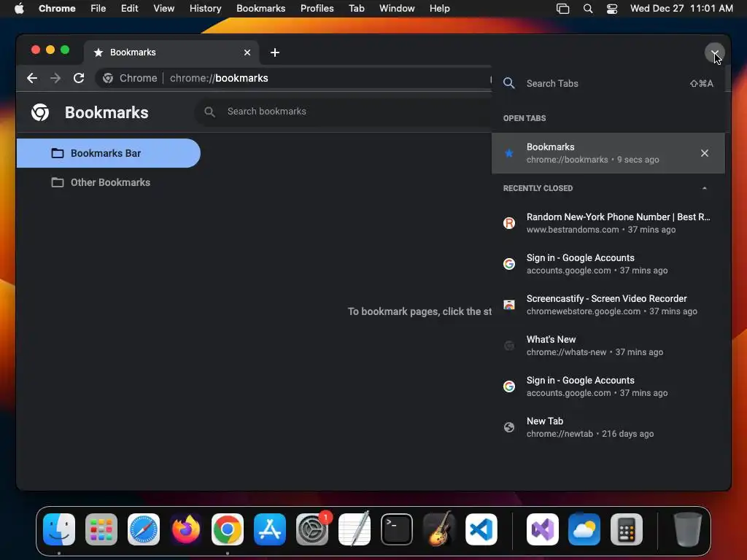Screen dimensions: 747x560
Task: Open Visual Studio from the Dock
Action: tap(543, 529)
